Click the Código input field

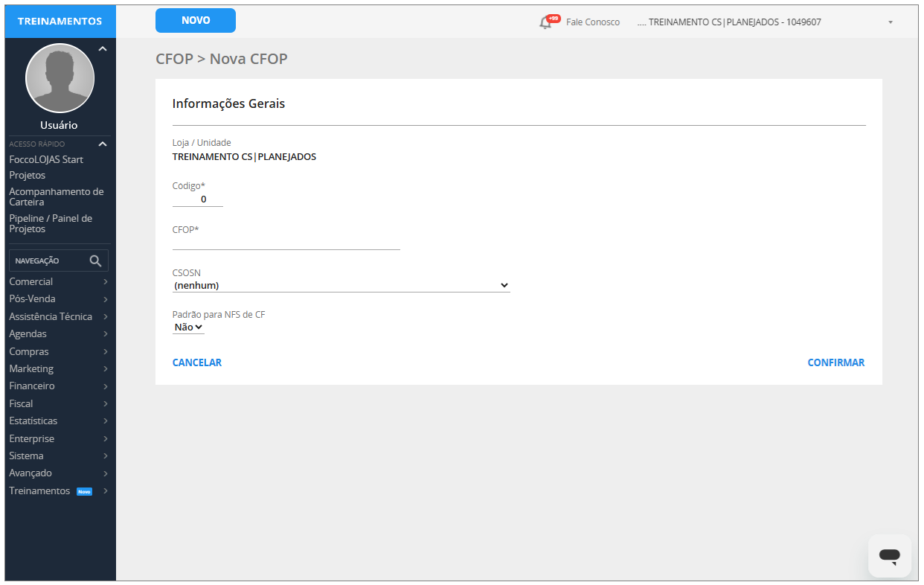198,199
